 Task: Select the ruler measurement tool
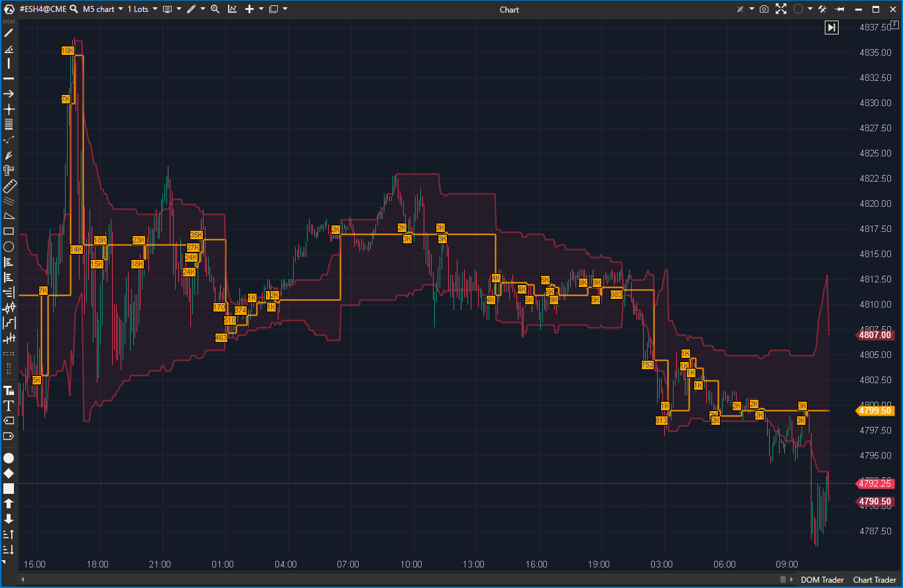(9, 186)
